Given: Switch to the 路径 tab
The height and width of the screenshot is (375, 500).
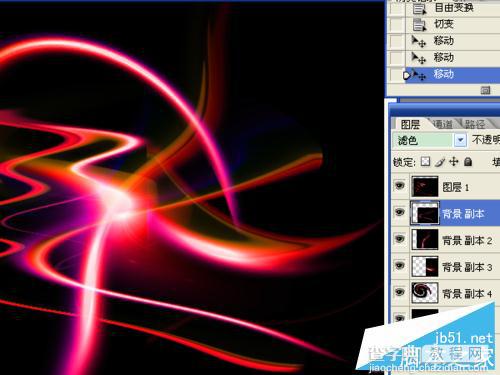Looking at the screenshot, I should click(x=475, y=124).
